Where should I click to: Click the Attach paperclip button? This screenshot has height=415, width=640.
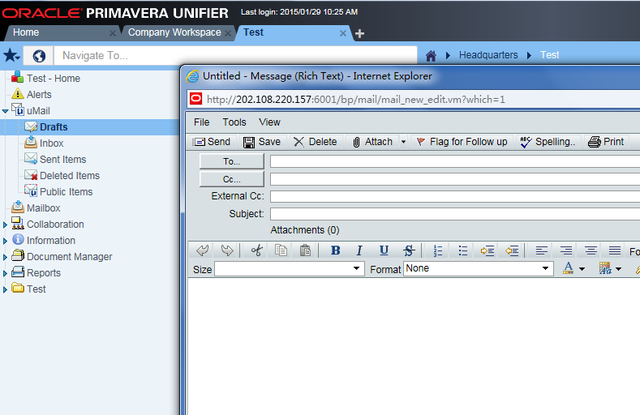click(x=373, y=142)
